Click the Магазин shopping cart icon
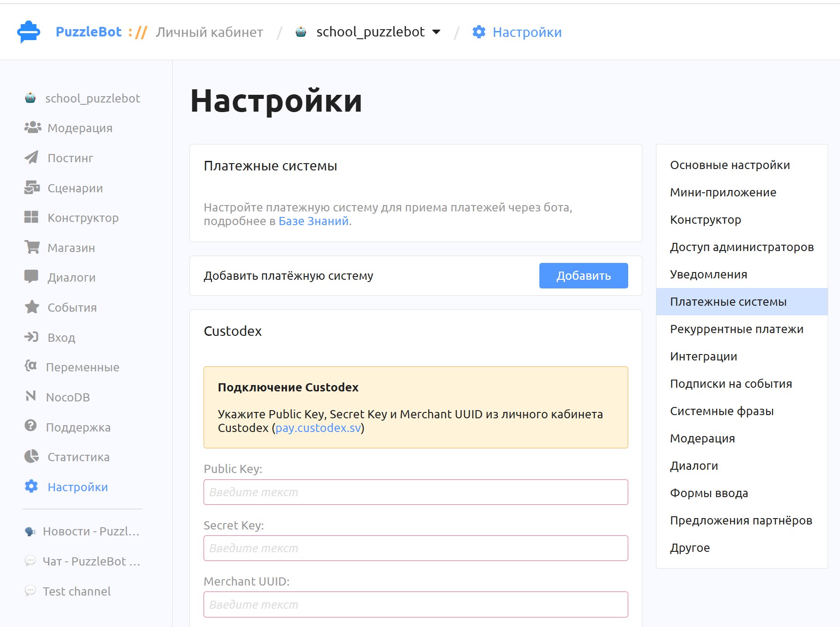This screenshot has width=840, height=627. (x=32, y=247)
